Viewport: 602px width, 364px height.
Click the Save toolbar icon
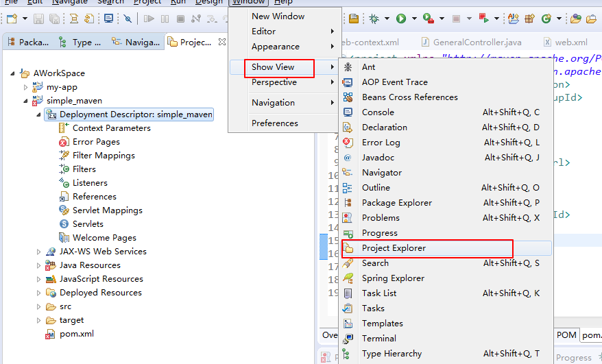[x=38, y=19]
